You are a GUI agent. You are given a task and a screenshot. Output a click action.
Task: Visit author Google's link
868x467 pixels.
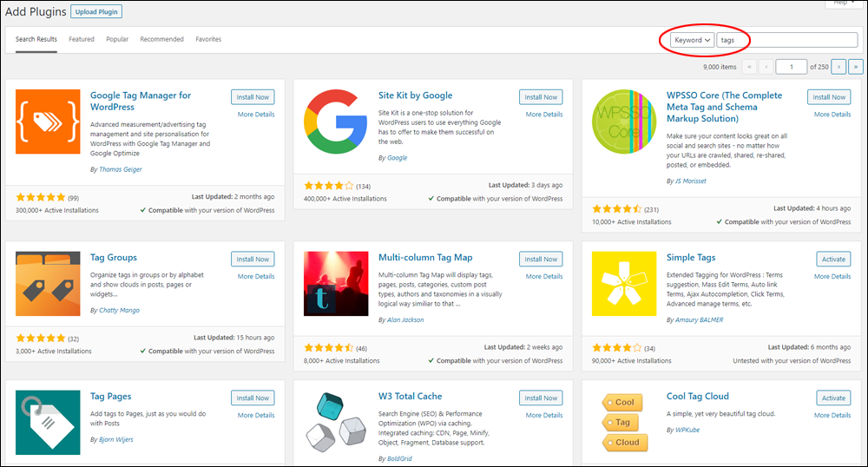pos(397,158)
